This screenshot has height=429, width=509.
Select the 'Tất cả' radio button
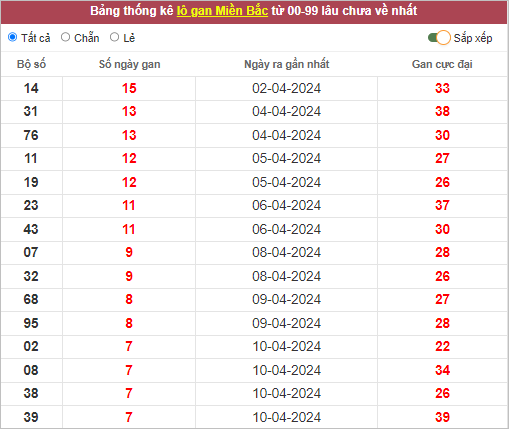click(13, 37)
